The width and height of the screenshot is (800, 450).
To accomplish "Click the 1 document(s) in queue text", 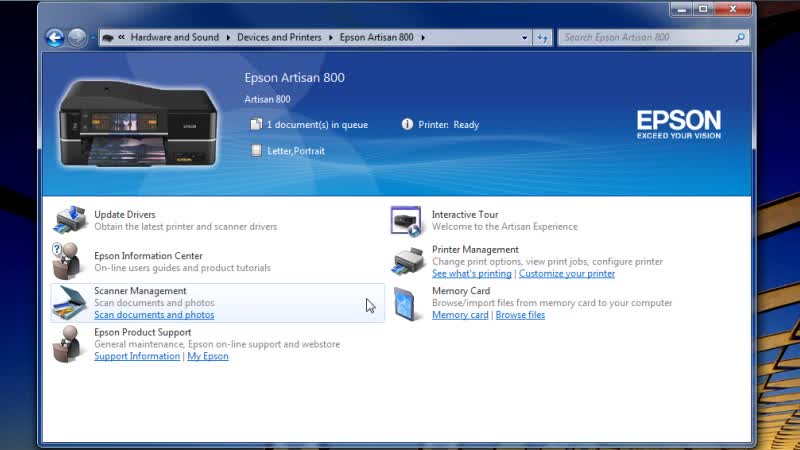I will pyautogui.click(x=317, y=124).
